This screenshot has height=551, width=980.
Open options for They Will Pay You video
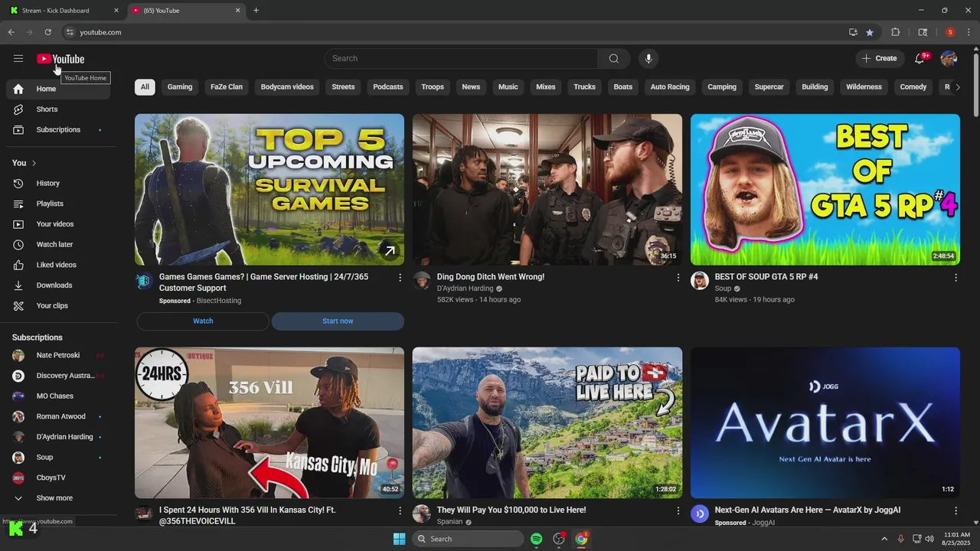click(x=678, y=510)
